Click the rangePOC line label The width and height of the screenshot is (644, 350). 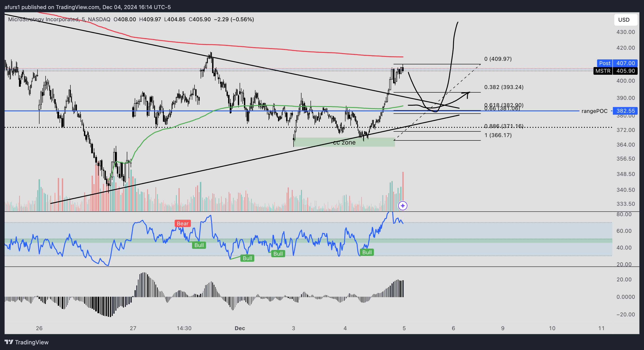click(594, 111)
